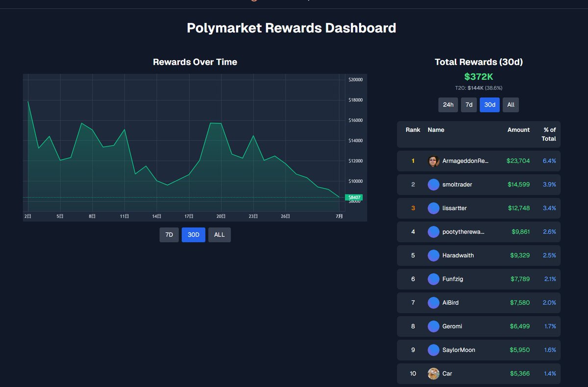
Task: Click the $7,580 amount cell
Action: pyautogui.click(x=520, y=303)
